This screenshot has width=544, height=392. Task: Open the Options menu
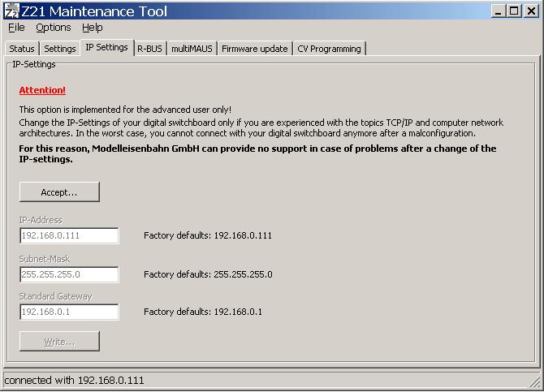point(54,28)
